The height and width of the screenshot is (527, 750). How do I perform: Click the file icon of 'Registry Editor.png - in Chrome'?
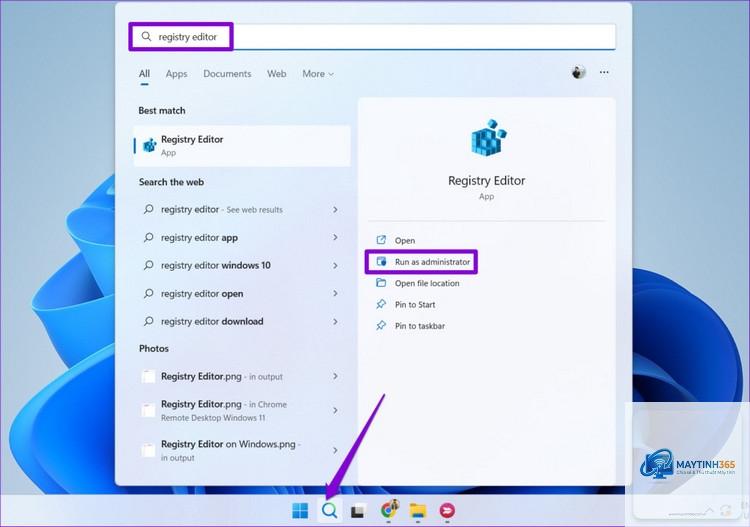click(x=148, y=410)
